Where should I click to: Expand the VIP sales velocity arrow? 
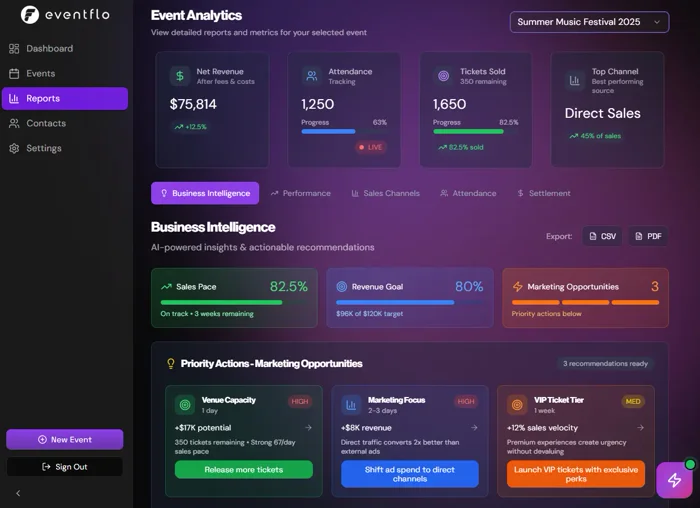click(640, 427)
